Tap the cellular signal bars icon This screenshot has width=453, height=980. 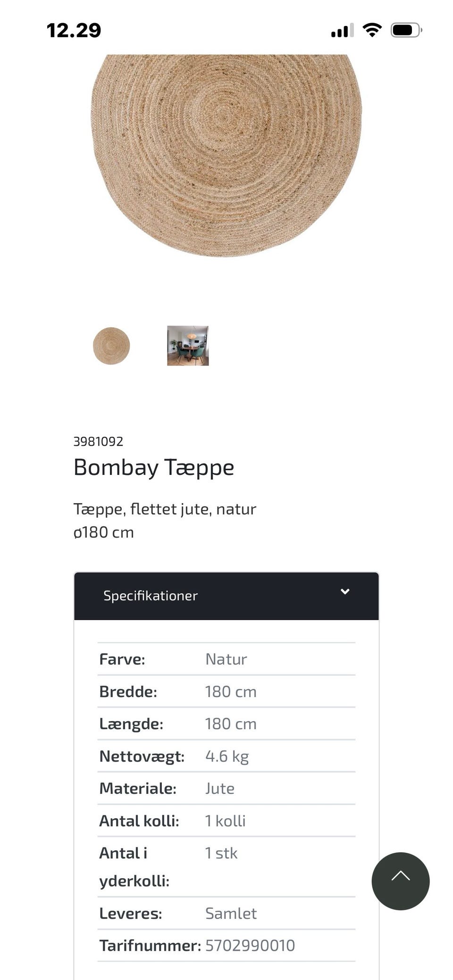pos(342,31)
